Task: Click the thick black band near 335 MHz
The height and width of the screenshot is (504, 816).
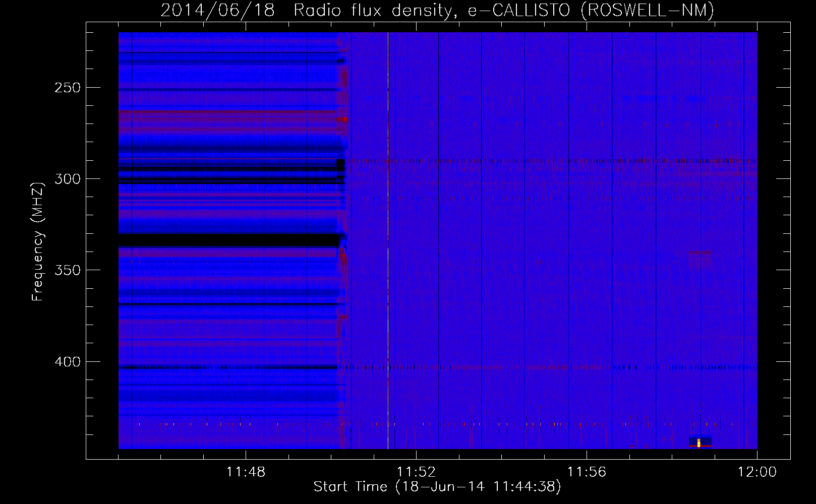Action: coord(229,239)
